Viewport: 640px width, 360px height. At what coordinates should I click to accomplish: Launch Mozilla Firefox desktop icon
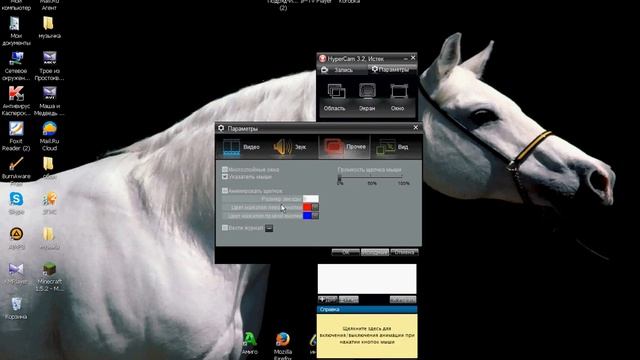click(282, 346)
